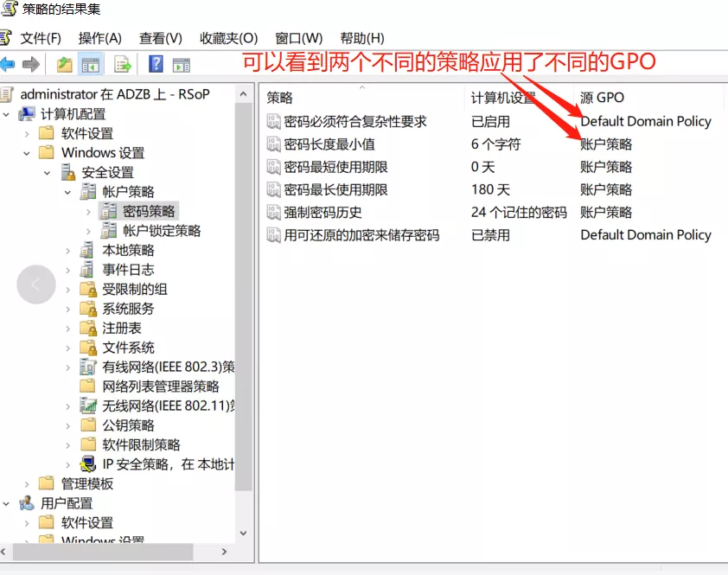Expand the 帐户锁定策略 node
Screen dimensions: 728x575
tap(88, 231)
